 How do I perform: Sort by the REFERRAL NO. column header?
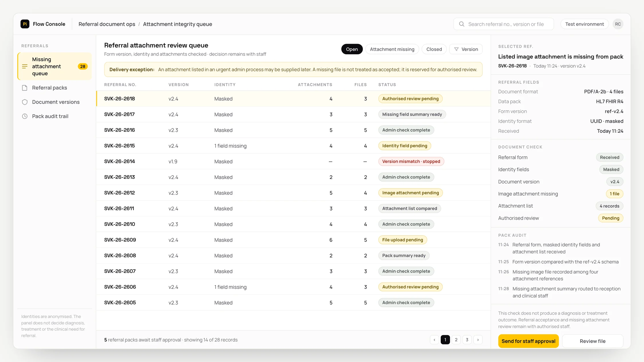tap(120, 85)
